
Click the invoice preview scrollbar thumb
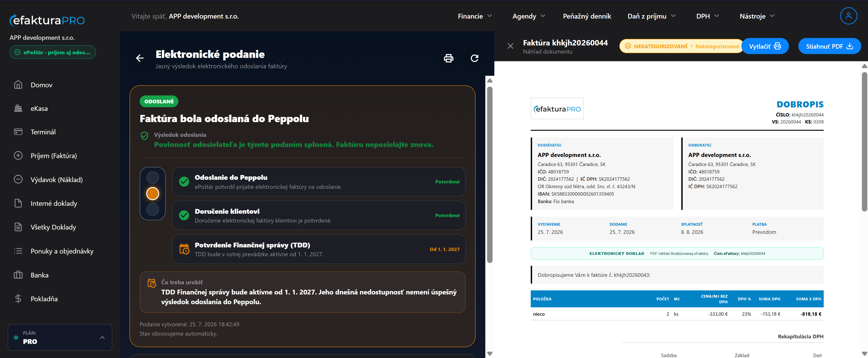(x=864, y=142)
